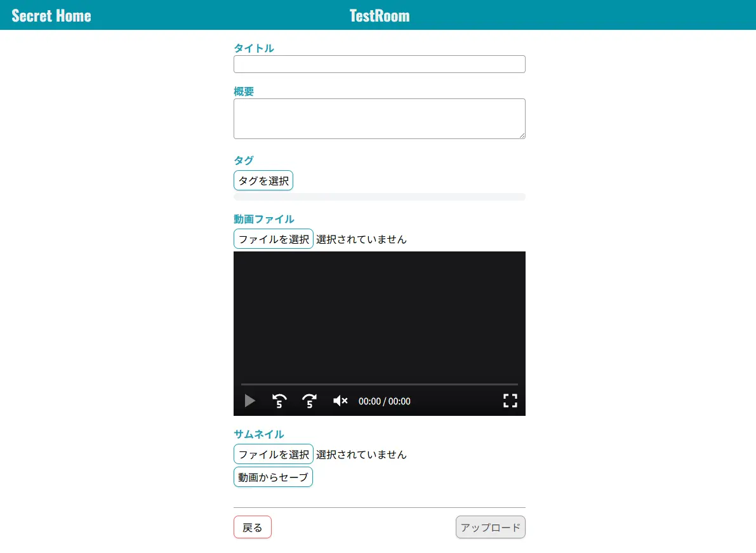The width and height of the screenshot is (756, 553).
Task: Open the タグを選択 tag picker
Action: click(x=263, y=180)
